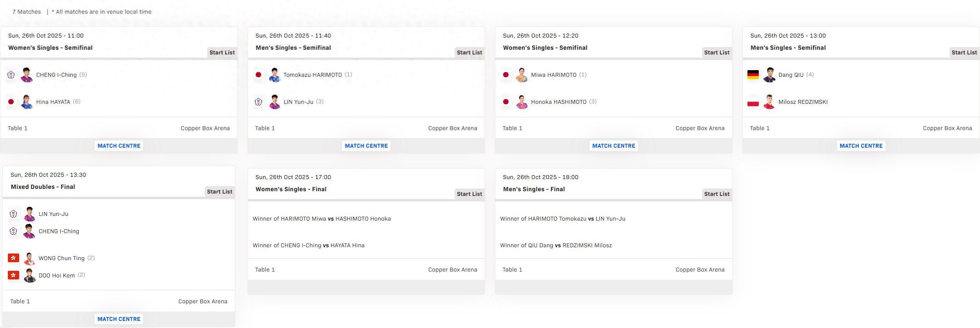Click Hong Kong flag next to WONG Chun Ting
The width and height of the screenshot is (980, 328).
13,258
